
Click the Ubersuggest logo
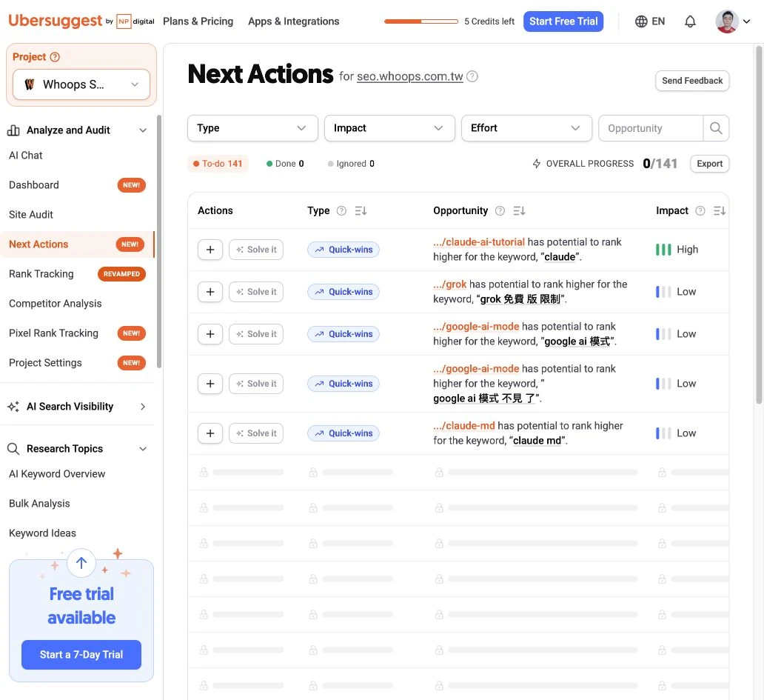[56, 21]
